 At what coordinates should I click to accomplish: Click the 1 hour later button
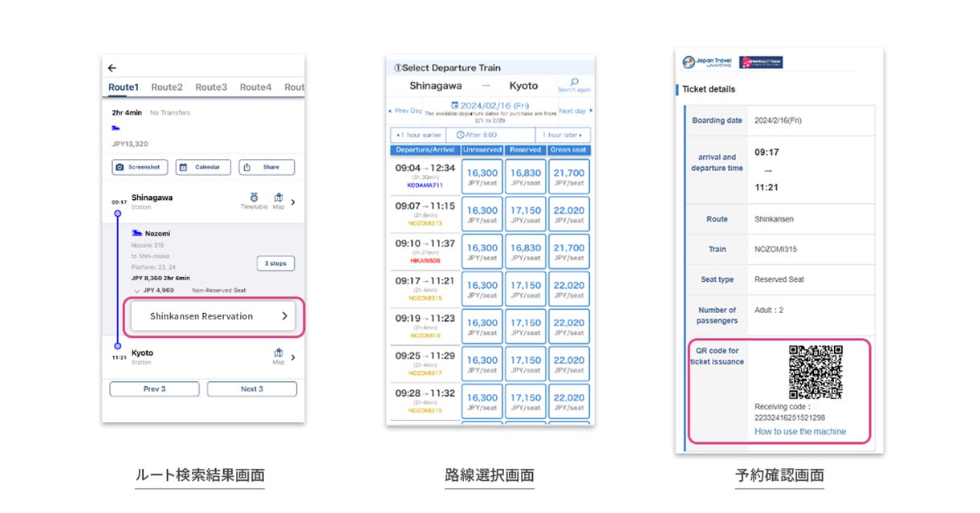click(563, 135)
